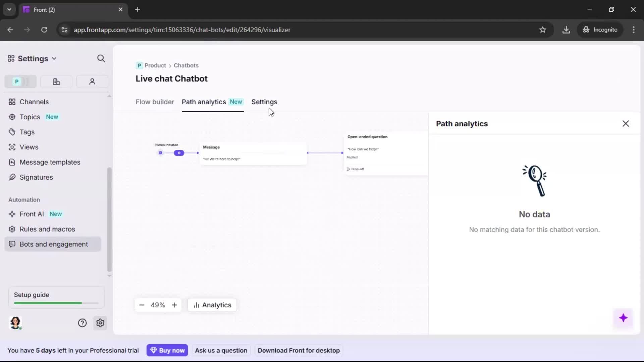Open the Settings dropdown chevron
This screenshot has height=362, width=644.
coord(54,58)
